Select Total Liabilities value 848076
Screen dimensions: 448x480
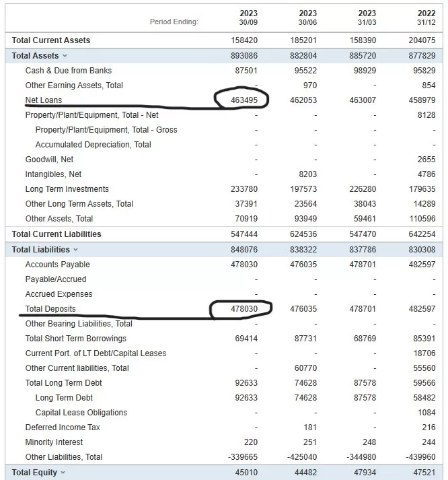click(x=244, y=250)
